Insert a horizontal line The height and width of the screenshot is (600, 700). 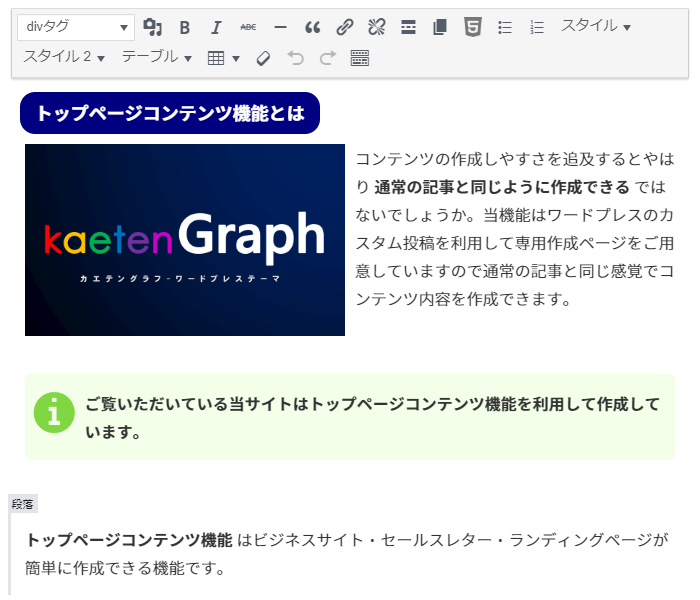(x=280, y=28)
